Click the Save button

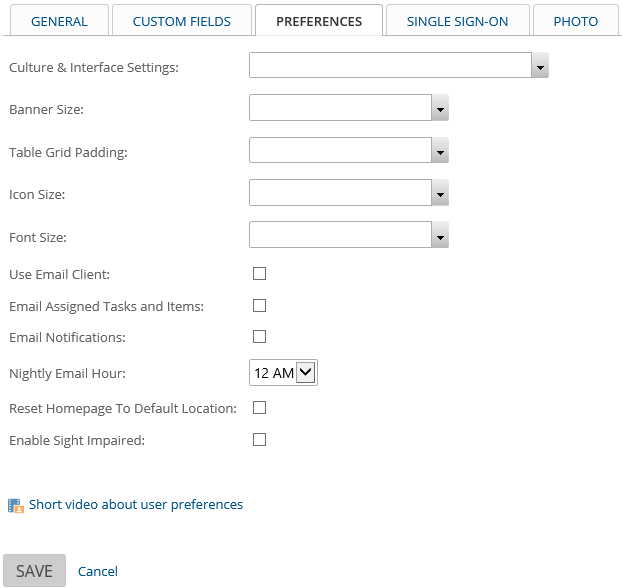[x=35, y=571]
